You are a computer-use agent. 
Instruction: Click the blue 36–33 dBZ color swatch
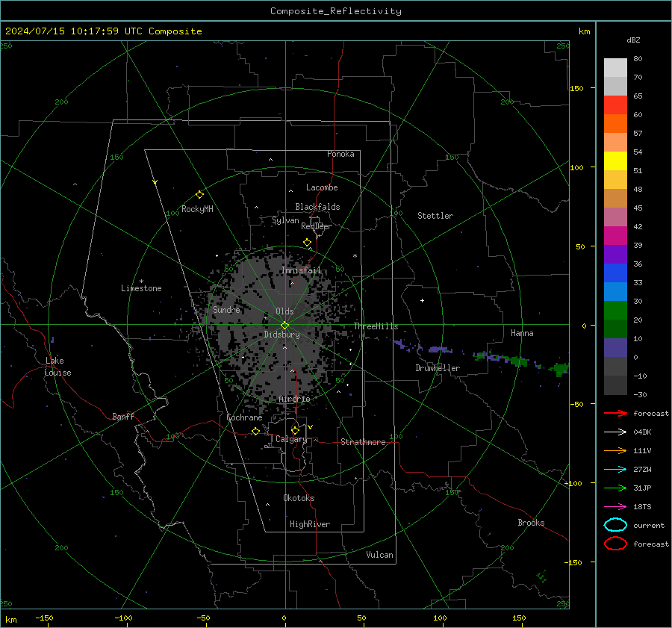615,273
